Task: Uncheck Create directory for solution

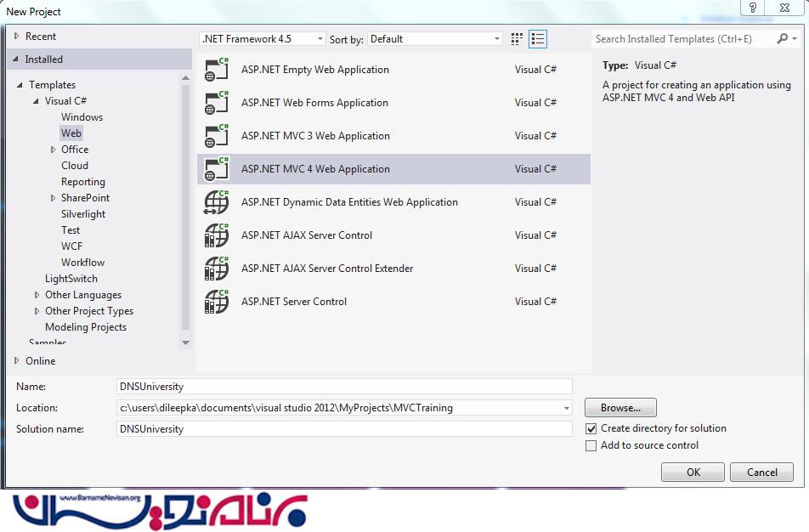Action: pyautogui.click(x=591, y=429)
